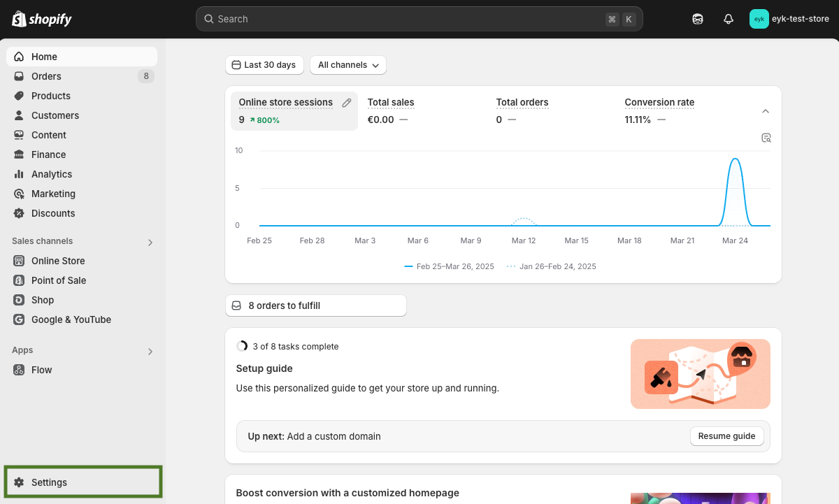Open the Sidekick assistant icon

click(x=698, y=19)
